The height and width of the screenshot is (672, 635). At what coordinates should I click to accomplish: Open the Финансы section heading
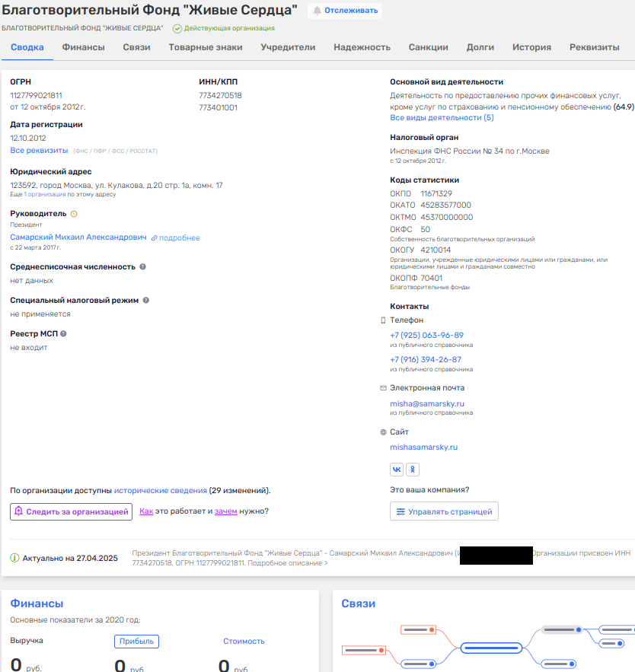[x=37, y=604]
